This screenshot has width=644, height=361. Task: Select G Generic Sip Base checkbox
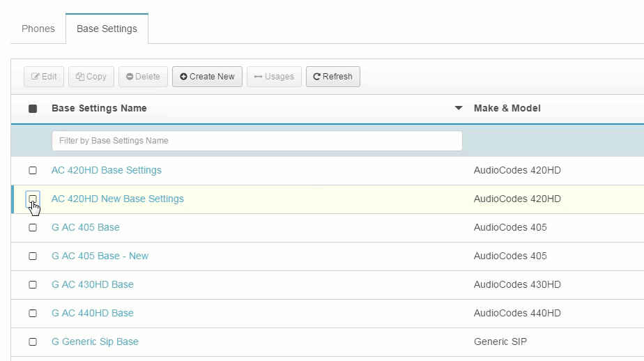[x=33, y=342]
